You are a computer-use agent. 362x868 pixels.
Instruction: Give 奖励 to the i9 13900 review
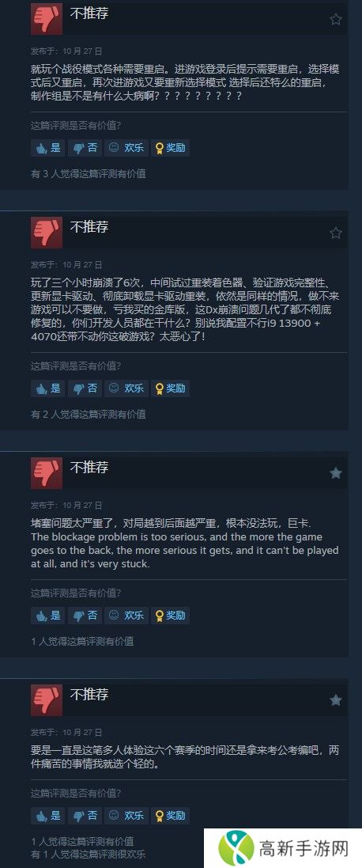pyautogui.click(x=170, y=388)
